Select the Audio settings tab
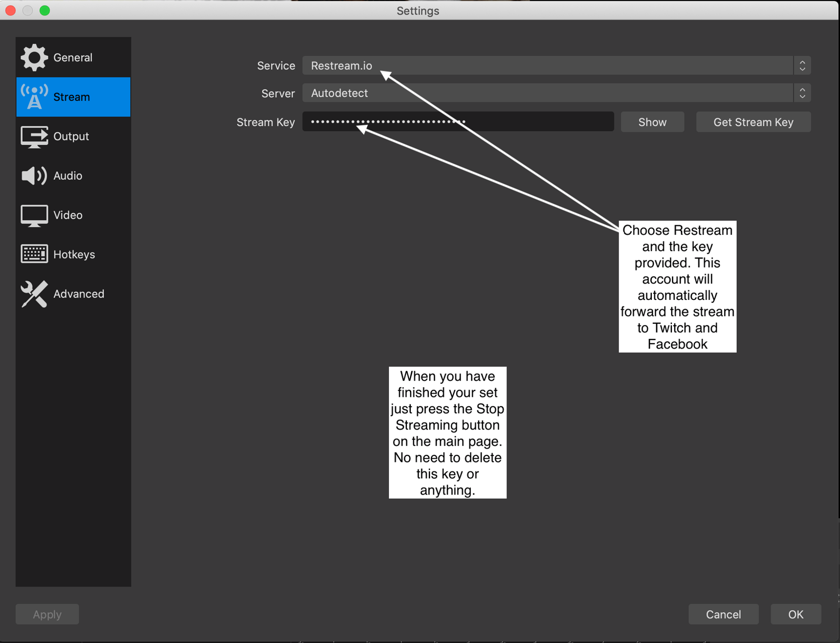The height and width of the screenshot is (643, 840). tap(73, 176)
